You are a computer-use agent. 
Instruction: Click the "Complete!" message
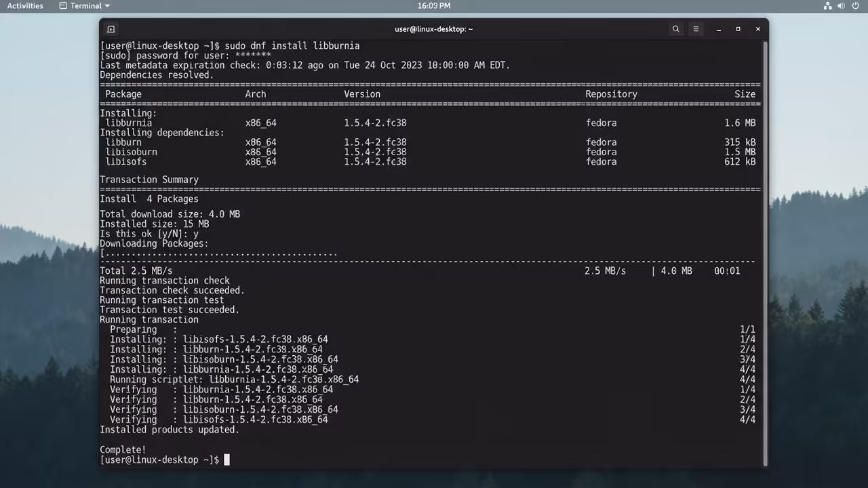(123, 450)
